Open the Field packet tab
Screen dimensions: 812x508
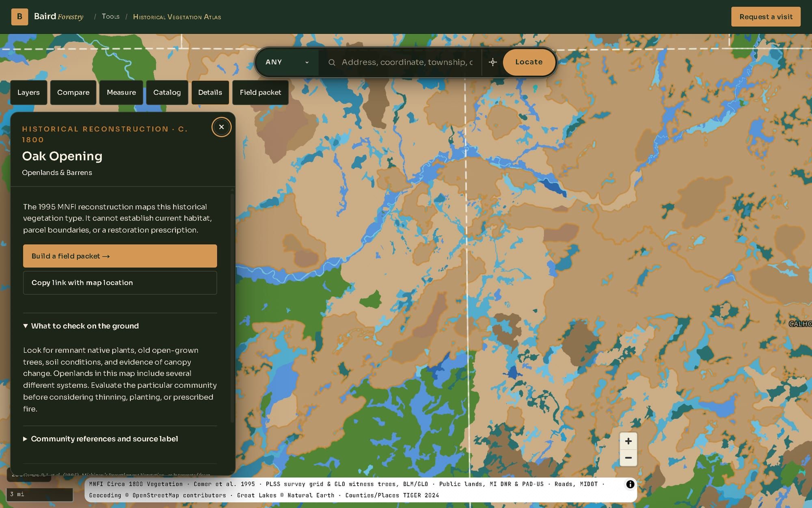pos(260,93)
